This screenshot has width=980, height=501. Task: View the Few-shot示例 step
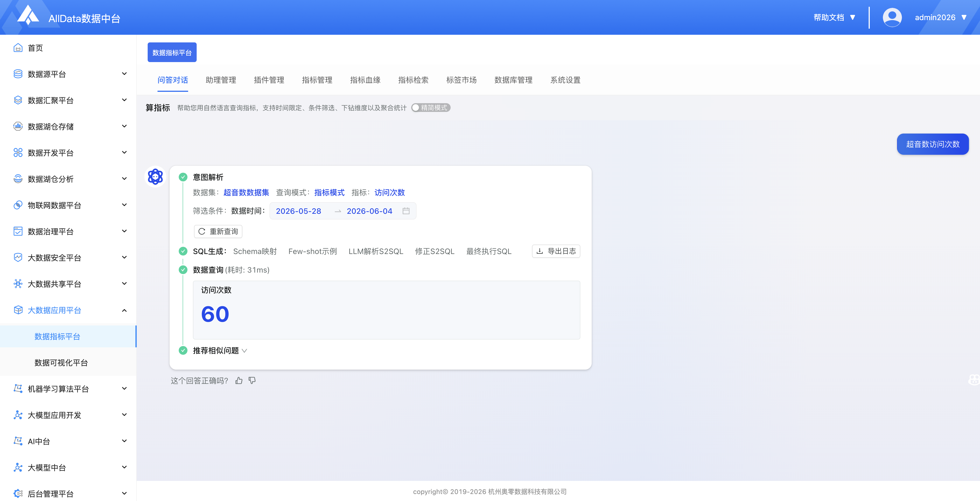(x=312, y=252)
